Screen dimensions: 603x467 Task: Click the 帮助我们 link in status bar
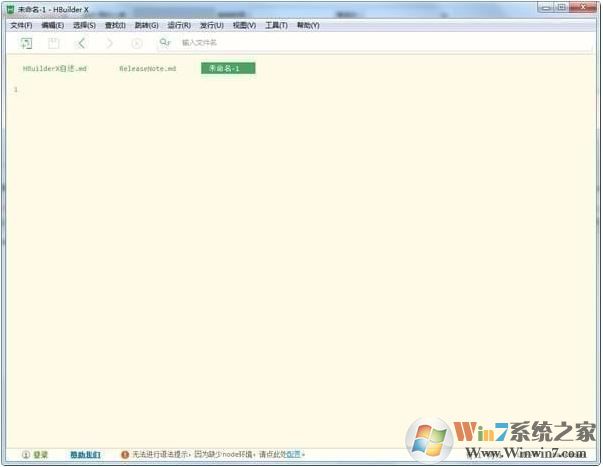(x=85, y=454)
